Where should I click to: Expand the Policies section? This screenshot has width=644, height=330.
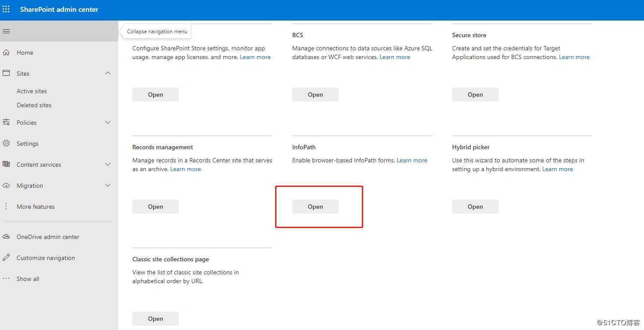pos(108,122)
